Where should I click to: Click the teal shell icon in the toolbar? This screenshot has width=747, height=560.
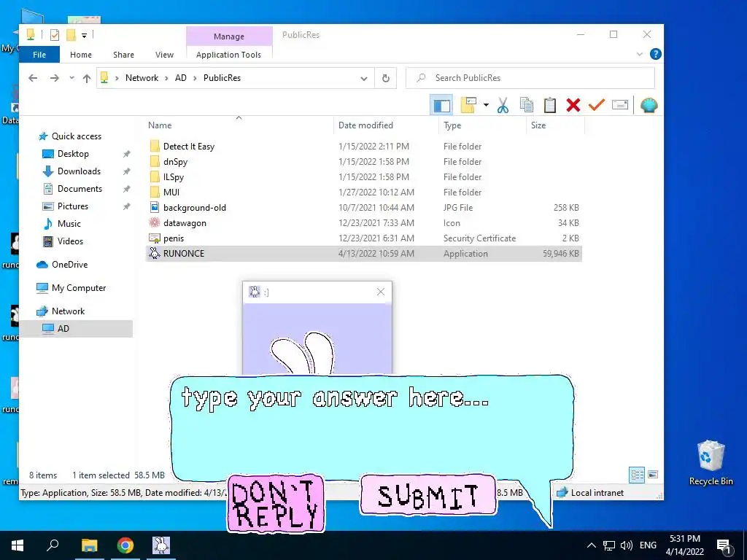point(649,105)
